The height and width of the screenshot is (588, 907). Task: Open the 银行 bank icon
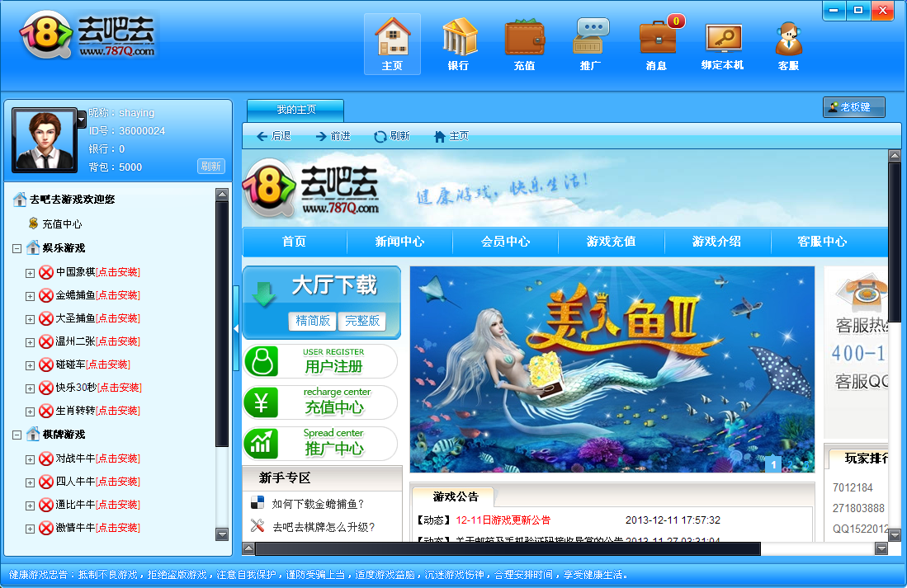[x=459, y=44]
